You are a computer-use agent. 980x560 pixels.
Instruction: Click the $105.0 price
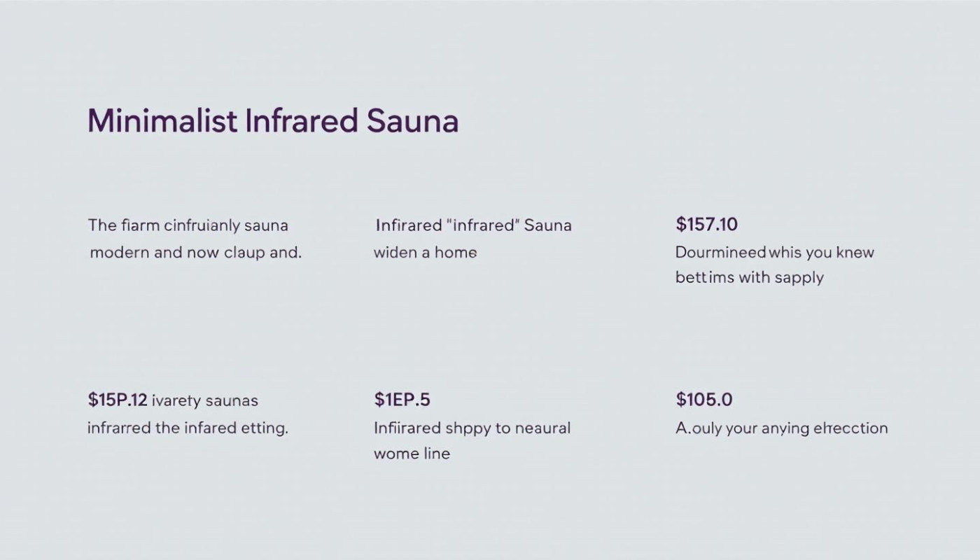703,400
